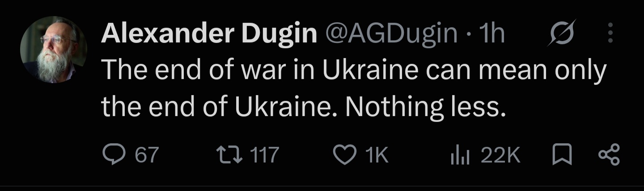Open the three-dot more options menu
This screenshot has width=644, height=191.
tap(611, 33)
